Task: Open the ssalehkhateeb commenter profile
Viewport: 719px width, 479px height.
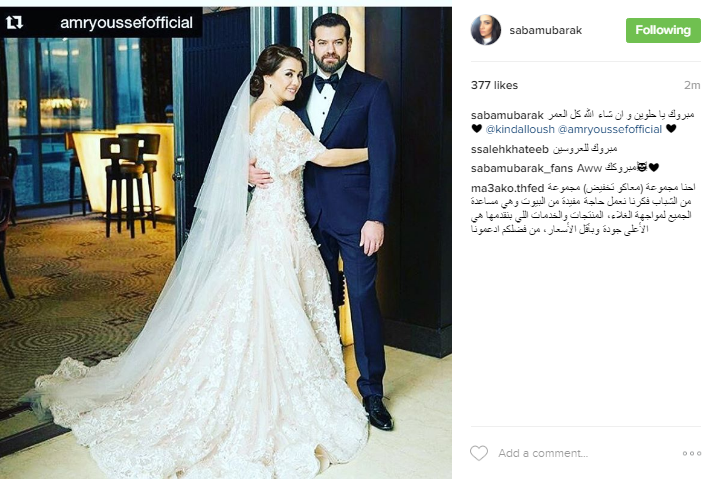Action: tap(509, 149)
